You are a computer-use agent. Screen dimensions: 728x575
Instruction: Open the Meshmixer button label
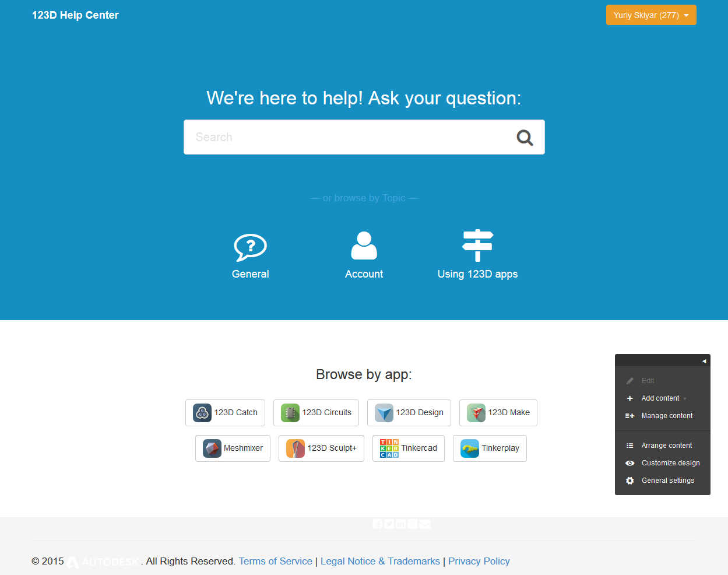point(243,448)
